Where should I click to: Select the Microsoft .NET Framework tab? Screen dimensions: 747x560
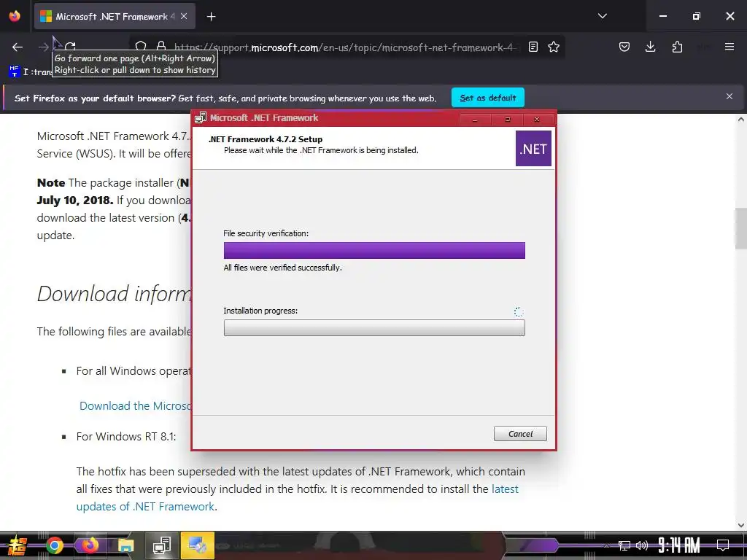(115, 17)
